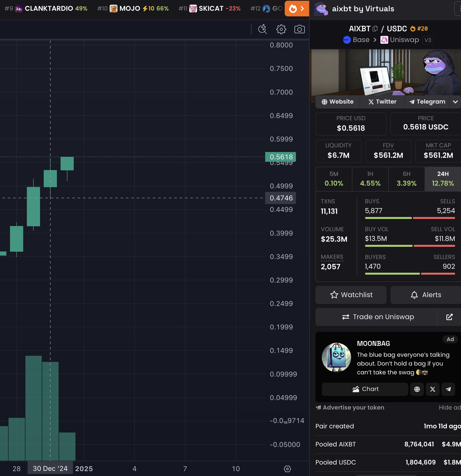Click the $6.7M liquidity value

click(x=338, y=155)
